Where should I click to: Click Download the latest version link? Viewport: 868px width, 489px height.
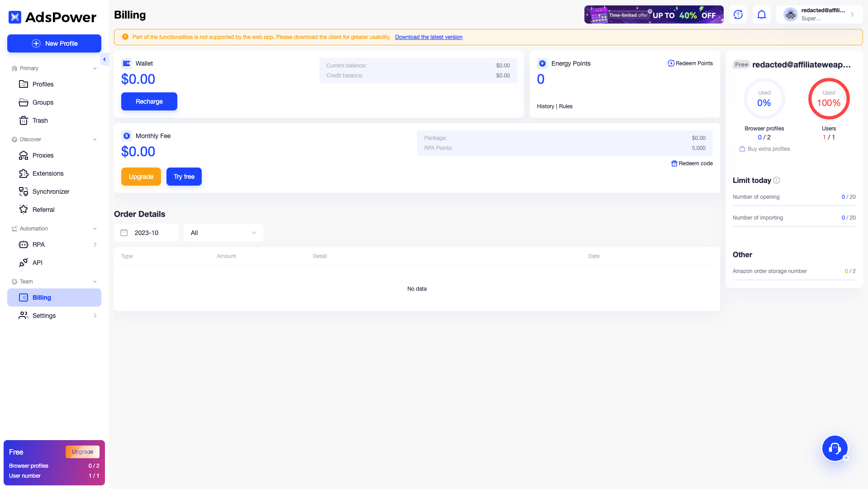pyautogui.click(x=428, y=37)
